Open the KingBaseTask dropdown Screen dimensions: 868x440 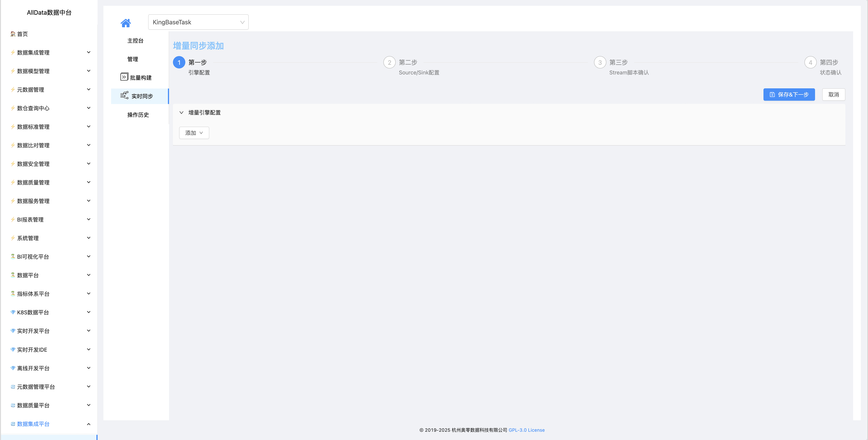click(x=198, y=22)
